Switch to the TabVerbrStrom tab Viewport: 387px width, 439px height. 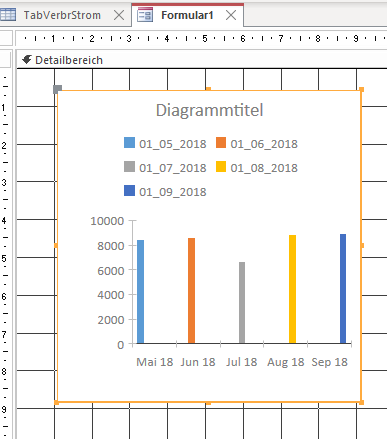click(x=62, y=15)
